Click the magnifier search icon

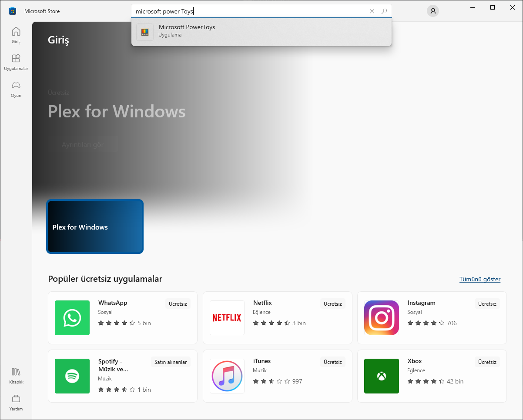(384, 11)
